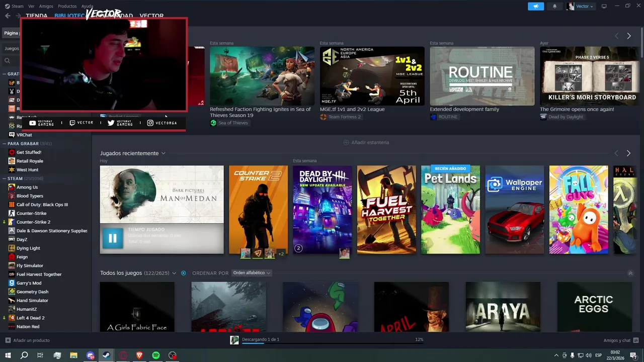The width and height of the screenshot is (644, 362).
Task: Open Counter-Strike 2 cover in recent games
Action: (258, 210)
